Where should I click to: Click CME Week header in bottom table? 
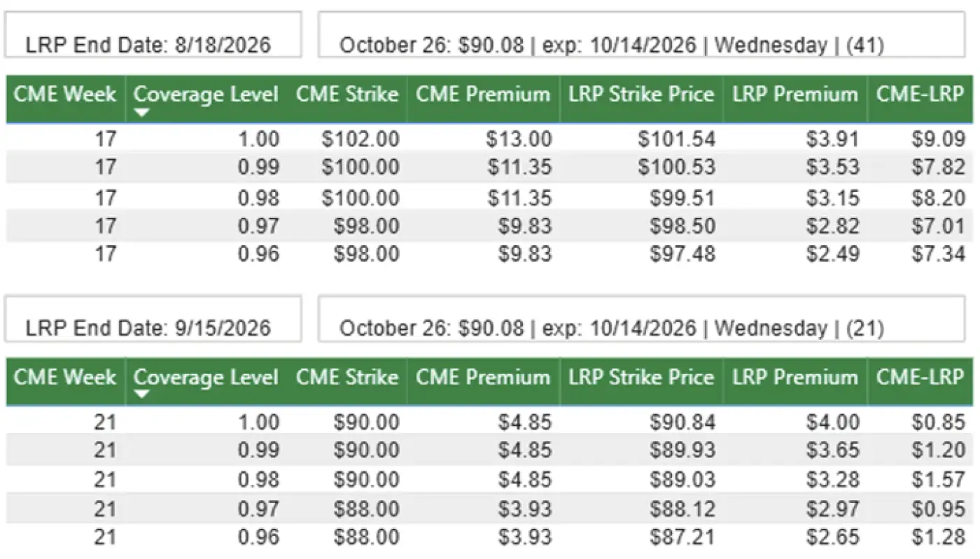pyautogui.click(x=65, y=378)
